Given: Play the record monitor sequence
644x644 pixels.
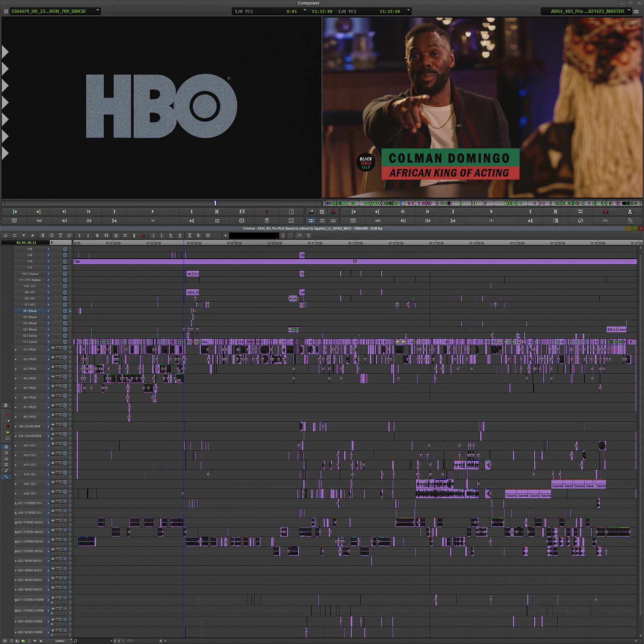Looking at the screenshot, I should (x=491, y=212).
